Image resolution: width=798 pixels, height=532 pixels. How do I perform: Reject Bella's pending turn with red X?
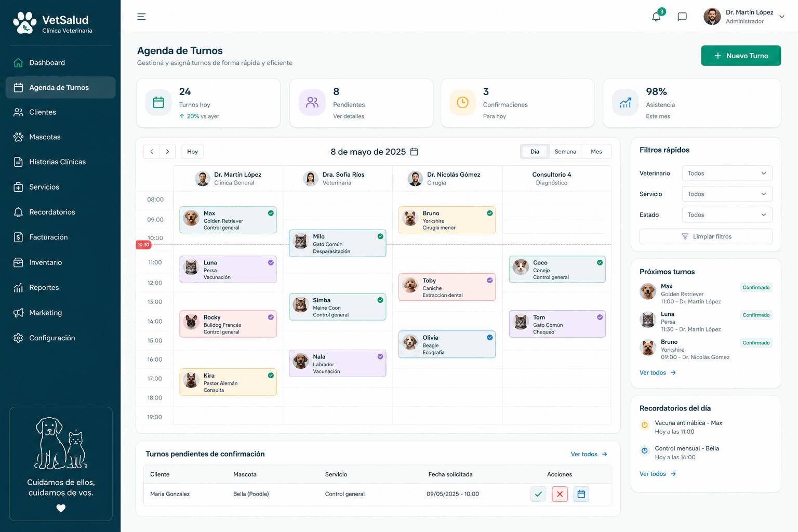(x=560, y=494)
